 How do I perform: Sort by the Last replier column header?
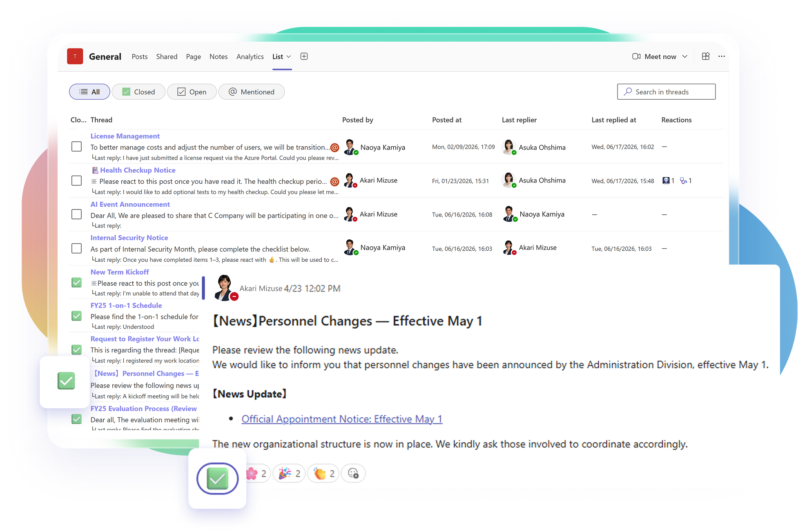(519, 120)
